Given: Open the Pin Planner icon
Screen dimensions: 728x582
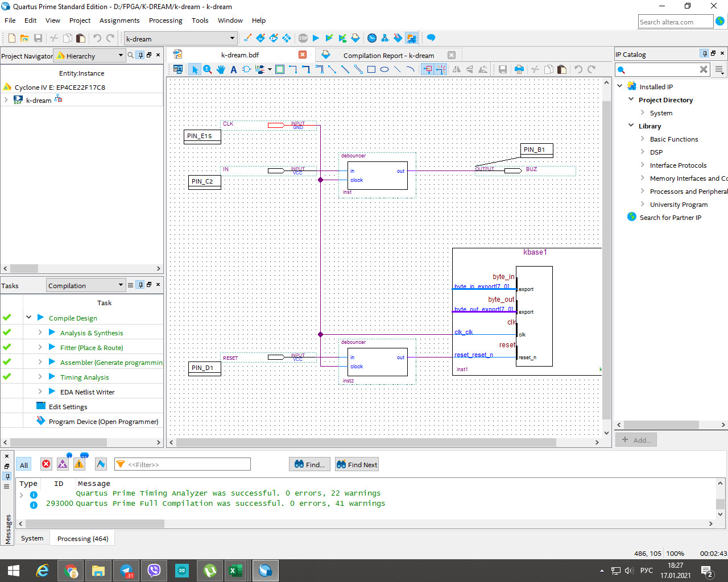Looking at the screenshot, I should 274,38.
